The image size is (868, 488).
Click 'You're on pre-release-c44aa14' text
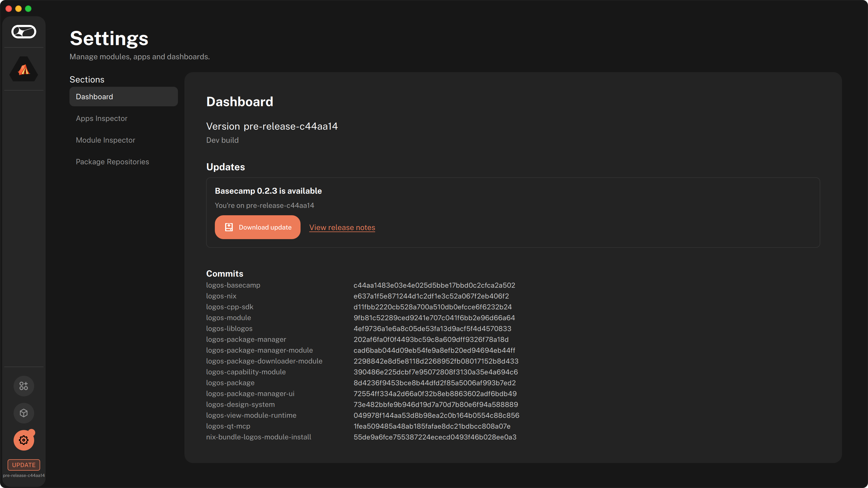[264, 206]
